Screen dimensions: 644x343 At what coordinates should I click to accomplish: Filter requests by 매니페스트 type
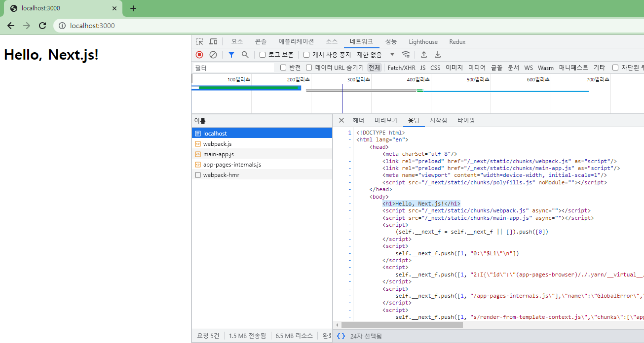573,68
